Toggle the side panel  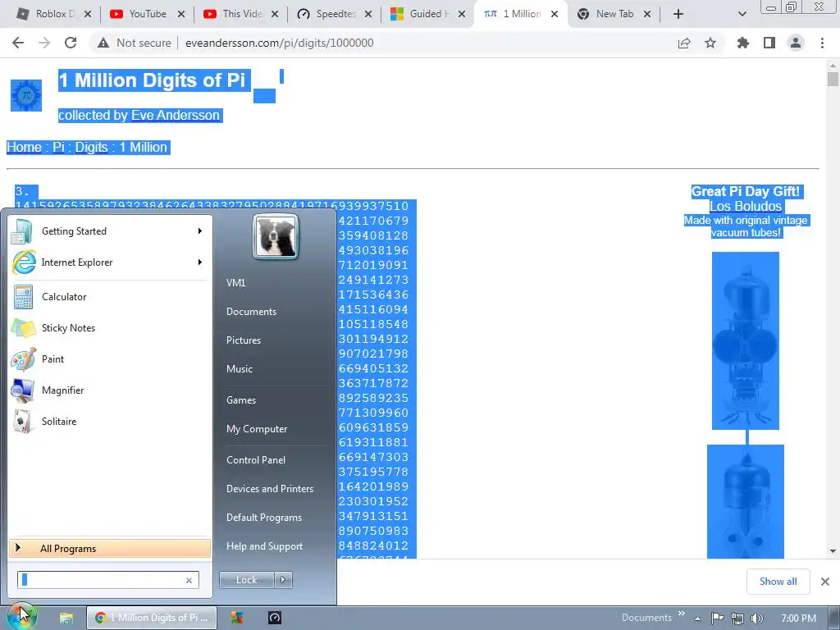coord(769,43)
